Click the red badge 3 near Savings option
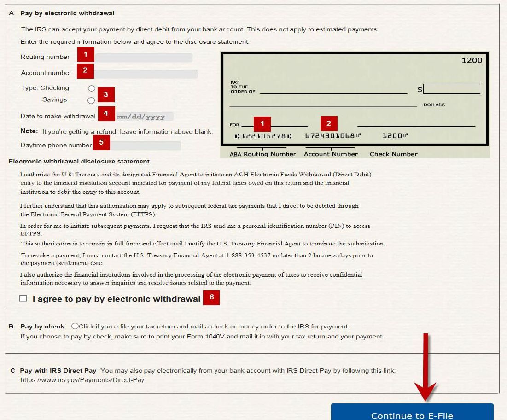Viewport: 507px width, 420px height. pyautogui.click(x=105, y=94)
